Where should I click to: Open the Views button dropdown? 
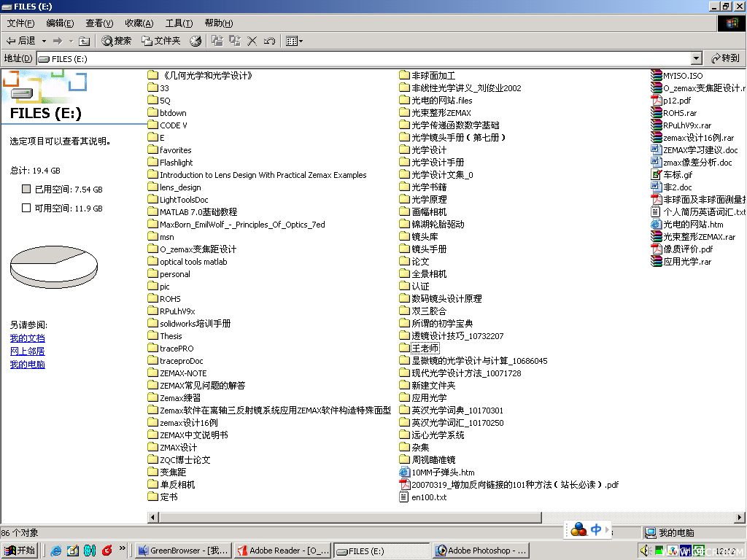(x=301, y=41)
